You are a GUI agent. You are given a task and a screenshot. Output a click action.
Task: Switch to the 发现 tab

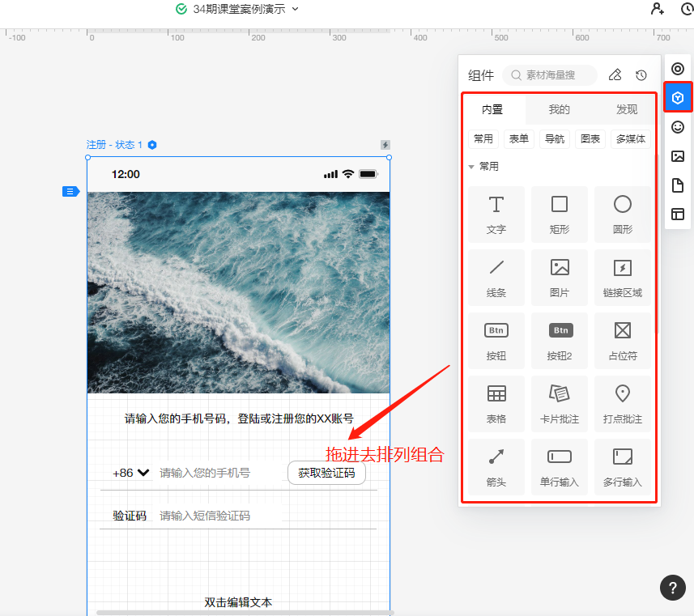point(627,109)
